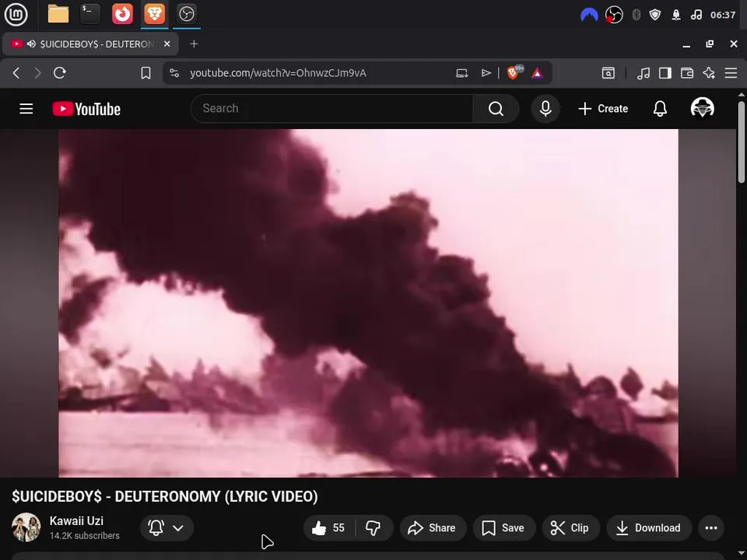Open the Create button menu
The width and height of the screenshot is (747, 560).
point(603,109)
